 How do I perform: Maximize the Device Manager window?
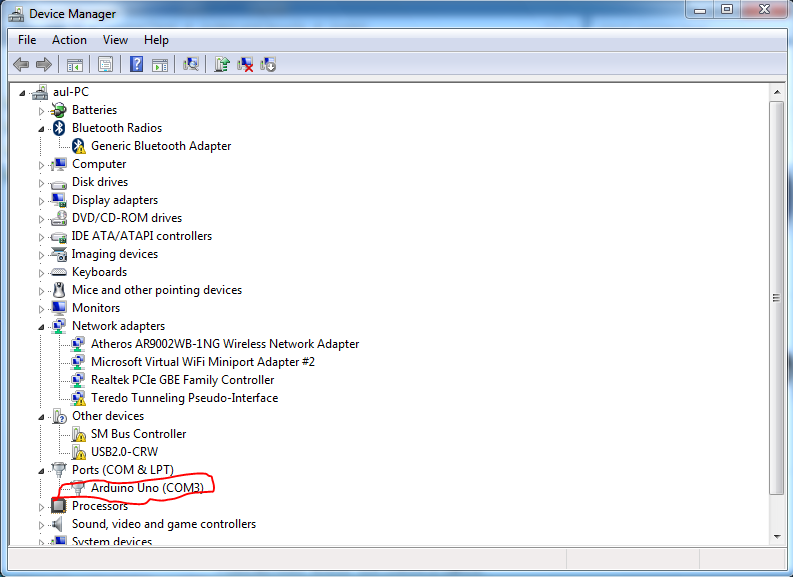pyautogui.click(x=727, y=10)
